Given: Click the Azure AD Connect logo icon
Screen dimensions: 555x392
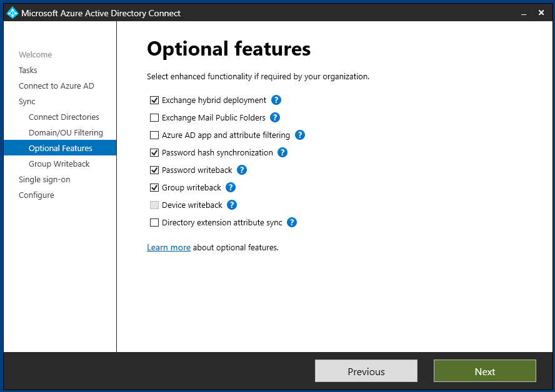Looking at the screenshot, I should (x=12, y=12).
